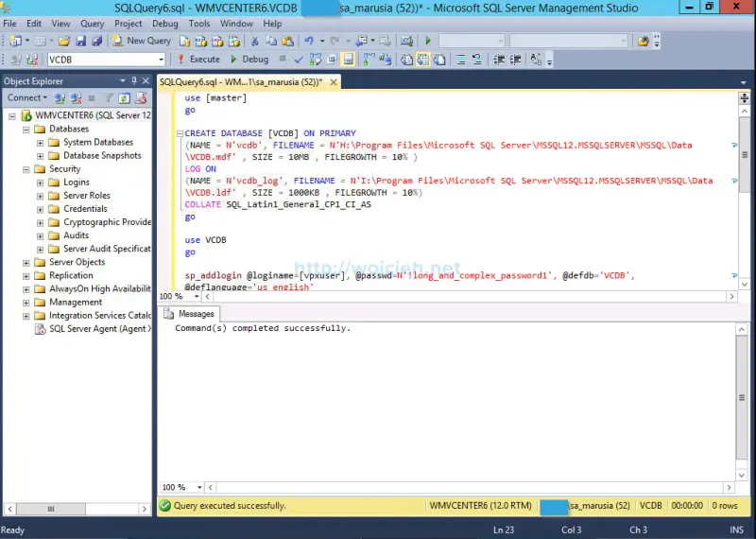This screenshot has width=756, height=539.
Task: Refresh Object Explorer with the green arrows icon
Action: coord(124,98)
